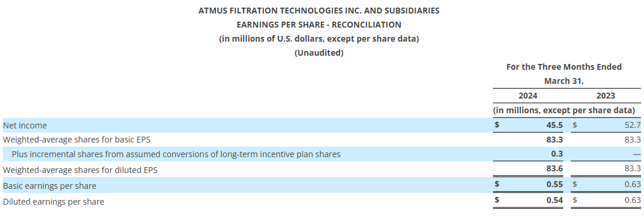Click the incremental shares from assumed conversions row
This screenshot has height=217, width=644.
coord(322,154)
